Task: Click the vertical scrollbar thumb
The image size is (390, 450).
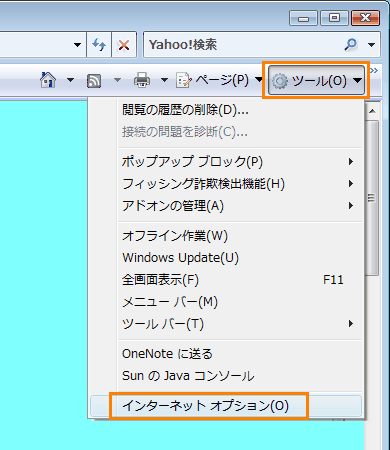Action: 372,198
